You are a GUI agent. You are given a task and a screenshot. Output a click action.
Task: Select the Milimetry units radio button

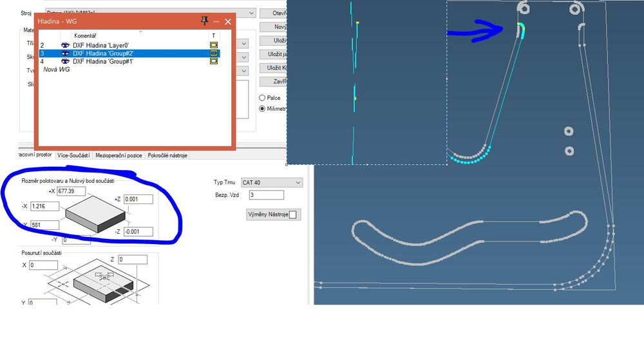(x=263, y=108)
